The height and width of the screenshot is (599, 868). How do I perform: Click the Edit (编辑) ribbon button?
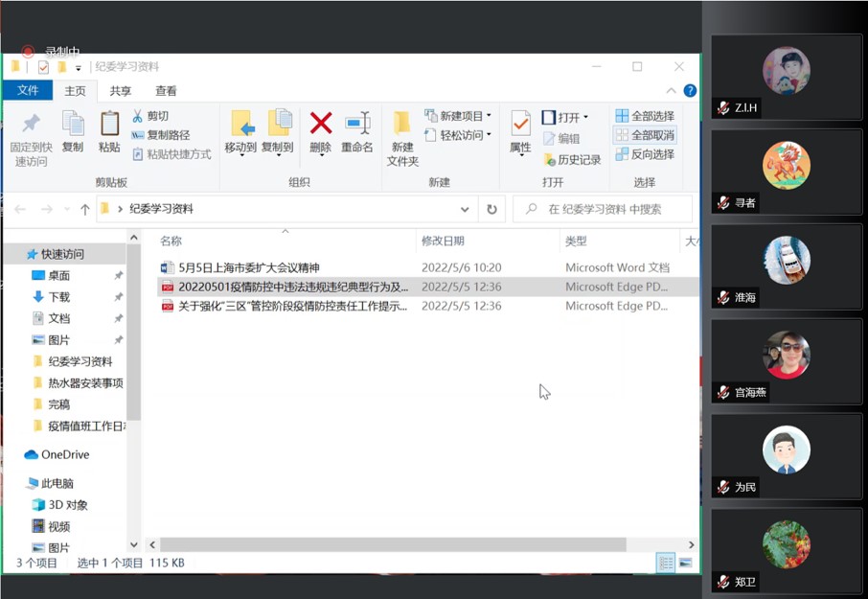[x=561, y=138]
